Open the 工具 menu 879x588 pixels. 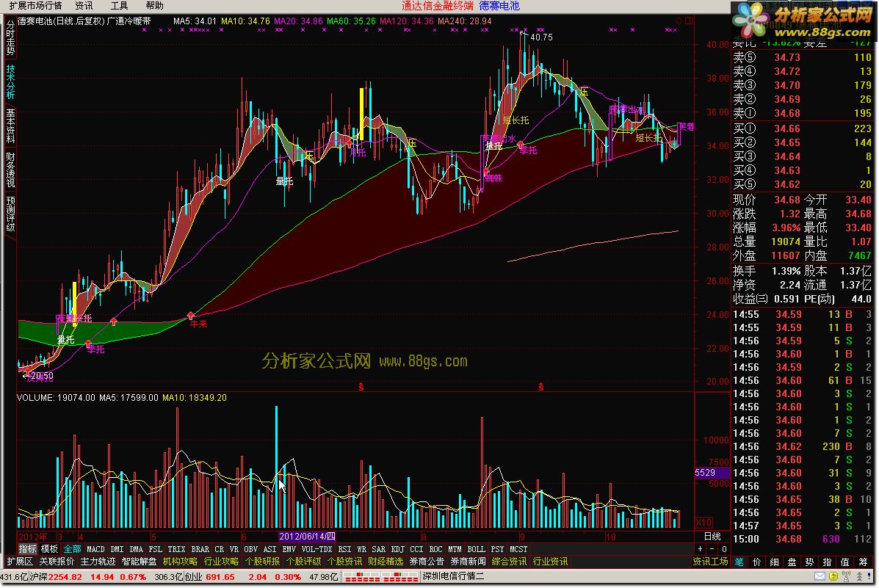[x=119, y=6]
